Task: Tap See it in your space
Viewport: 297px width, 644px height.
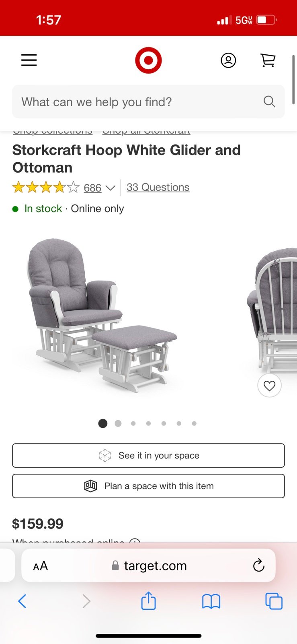Action: pyautogui.click(x=148, y=456)
